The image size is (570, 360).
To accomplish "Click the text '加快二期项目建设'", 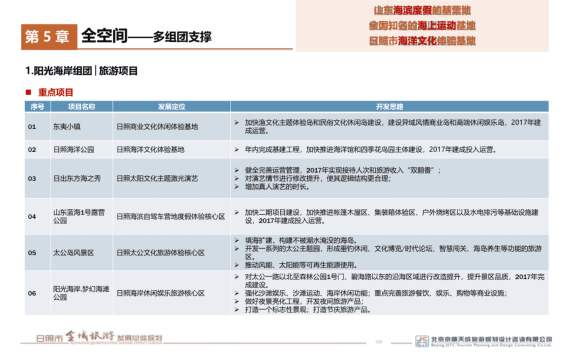I will click(x=272, y=212).
